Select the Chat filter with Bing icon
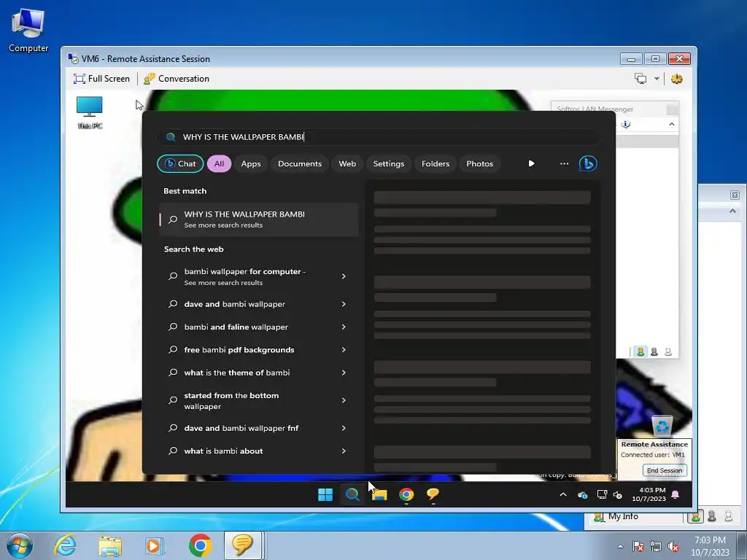The width and height of the screenshot is (747, 560). (x=181, y=164)
